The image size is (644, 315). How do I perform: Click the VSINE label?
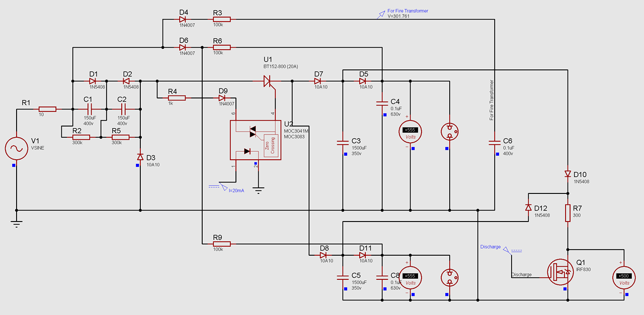tap(38, 148)
